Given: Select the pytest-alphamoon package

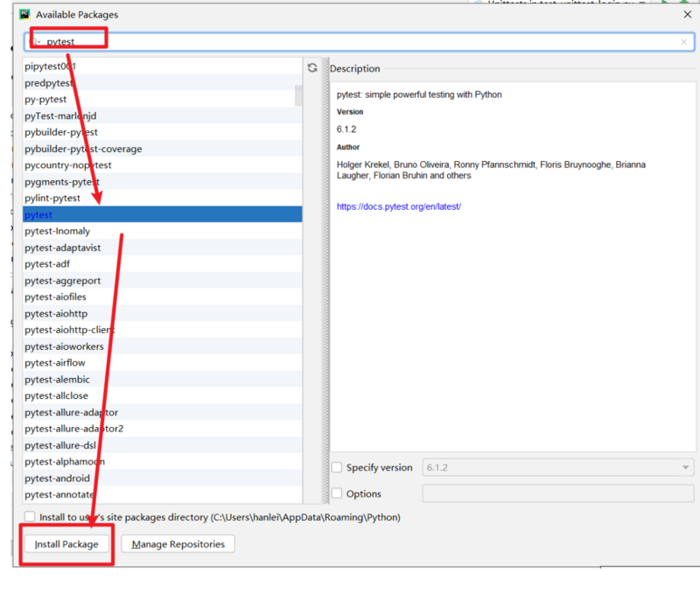Looking at the screenshot, I should click(x=163, y=461).
